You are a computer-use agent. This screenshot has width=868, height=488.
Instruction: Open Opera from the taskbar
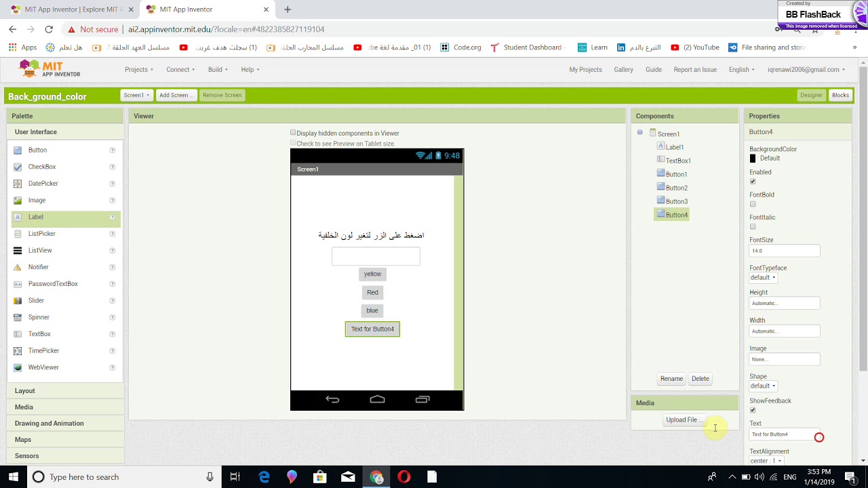[404, 477]
